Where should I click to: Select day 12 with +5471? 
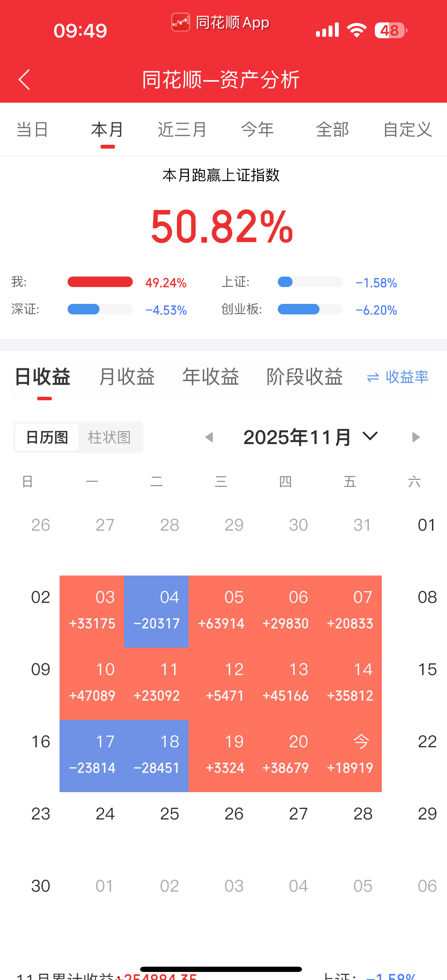221,683
